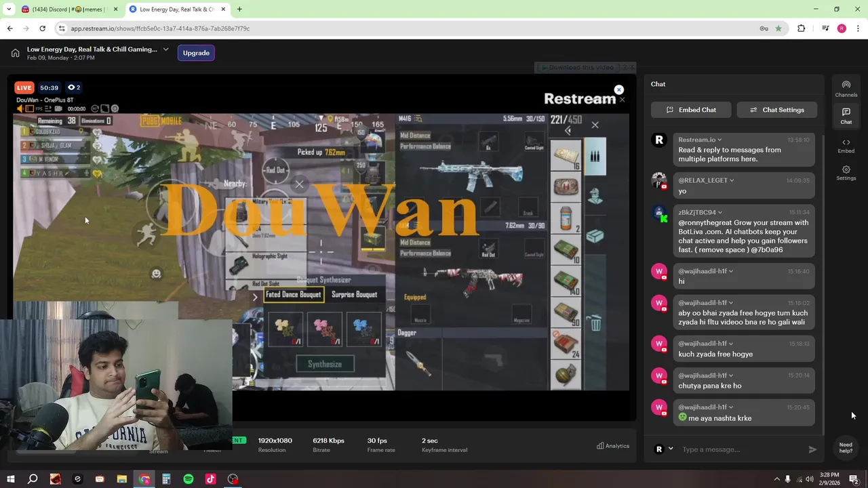The height and width of the screenshot is (488, 868).
Task: Bookmark this page with star icon
Action: 778,28
